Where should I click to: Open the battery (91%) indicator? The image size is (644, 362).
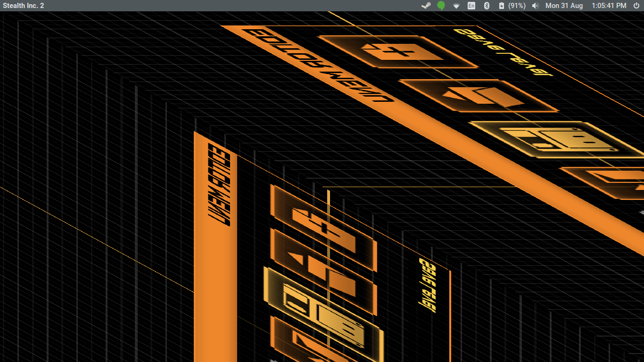coord(512,6)
